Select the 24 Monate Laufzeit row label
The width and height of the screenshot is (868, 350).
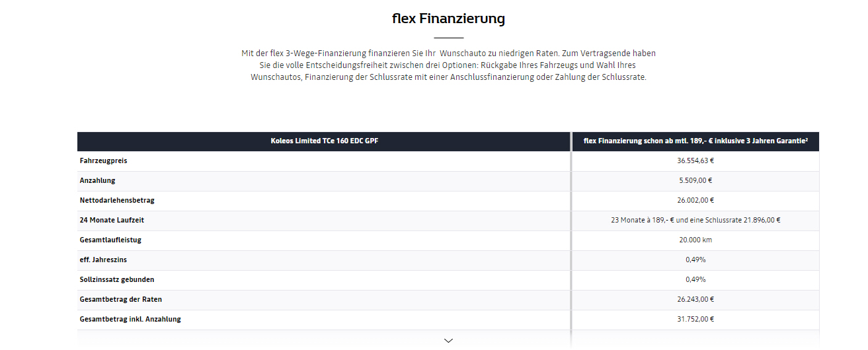(112, 220)
